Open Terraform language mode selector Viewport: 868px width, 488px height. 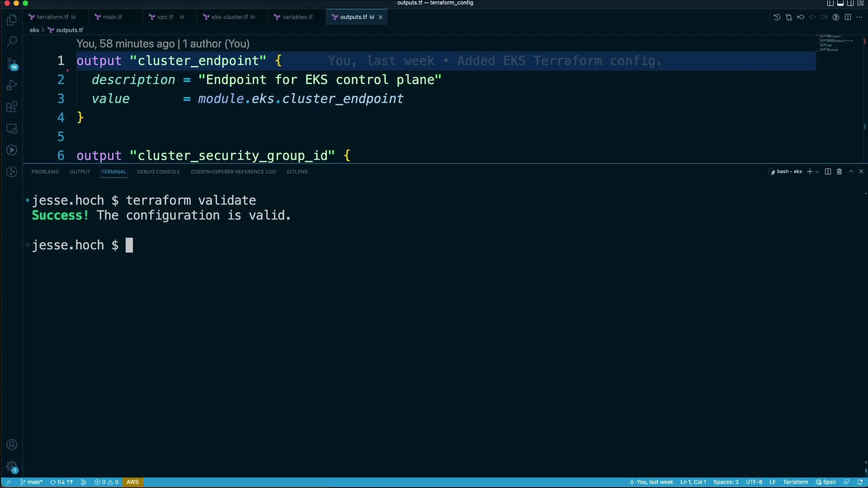795,482
